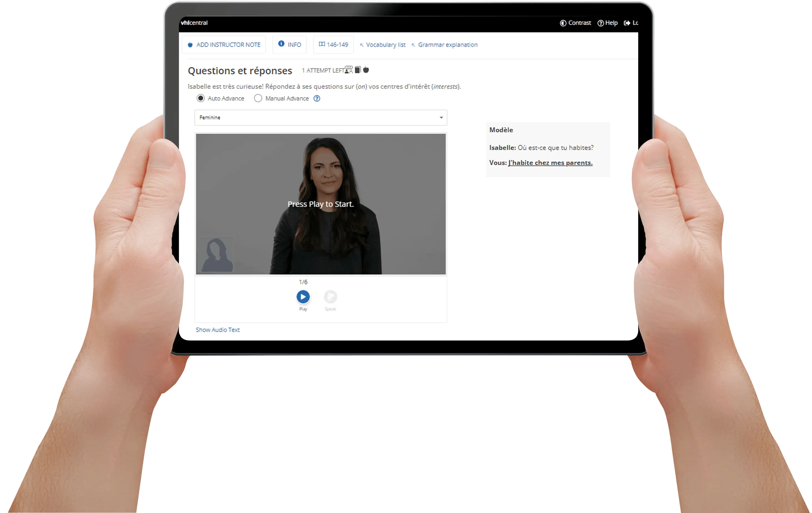Click the Play button to start
This screenshot has width=812, height=513.
click(302, 296)
